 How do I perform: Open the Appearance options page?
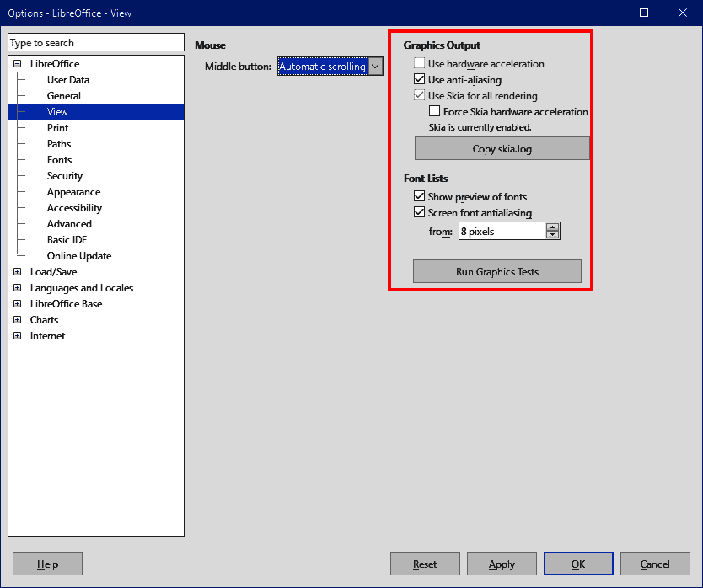coord(73,192)
